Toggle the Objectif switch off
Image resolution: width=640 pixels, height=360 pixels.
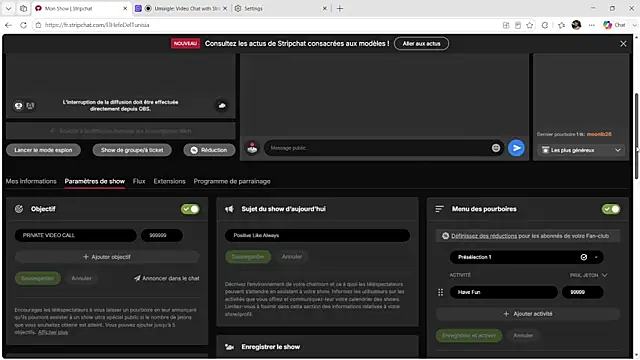(x=190, y=209)
